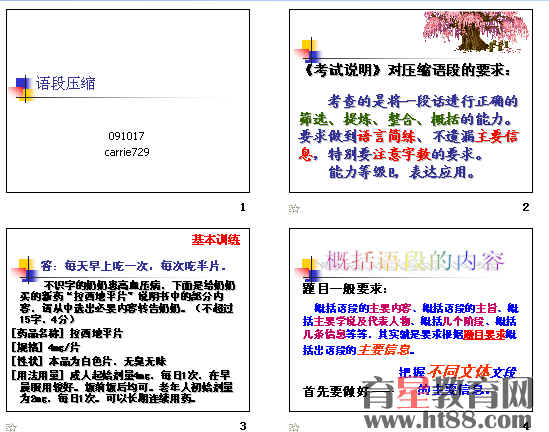Click colored squares logo beside 语段压缩 title
Screen dimensions: 549x432
22,89
